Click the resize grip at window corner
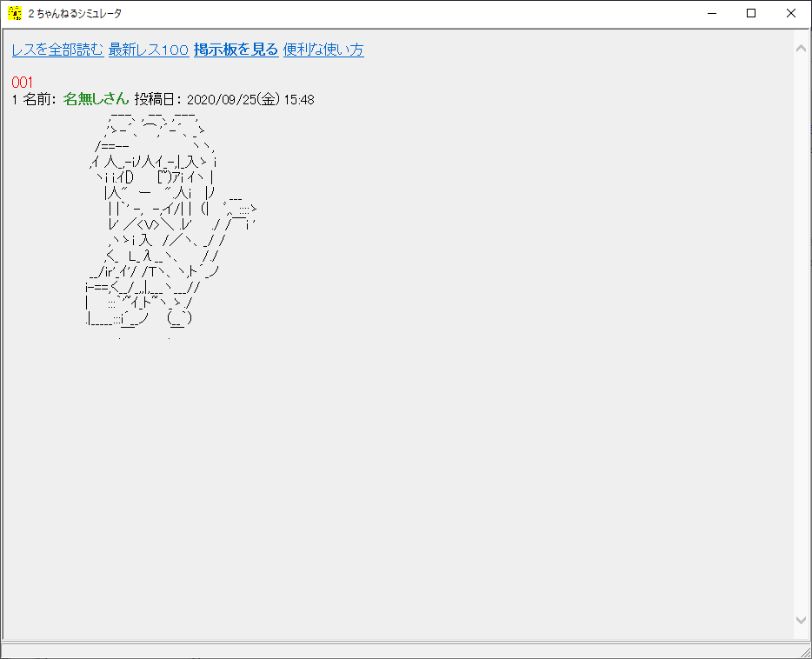The width and height of the screenshot is (812, 659). [804, 651]
